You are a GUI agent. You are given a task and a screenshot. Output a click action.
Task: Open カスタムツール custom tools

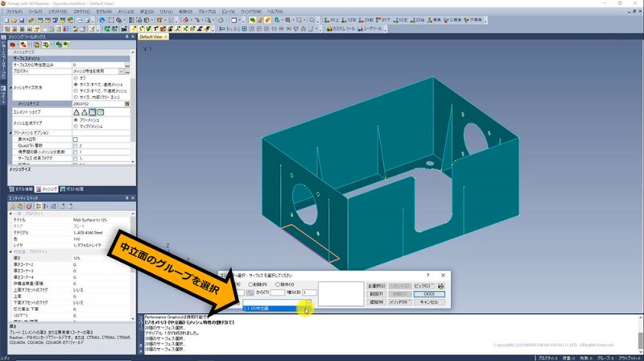[341, 29]
